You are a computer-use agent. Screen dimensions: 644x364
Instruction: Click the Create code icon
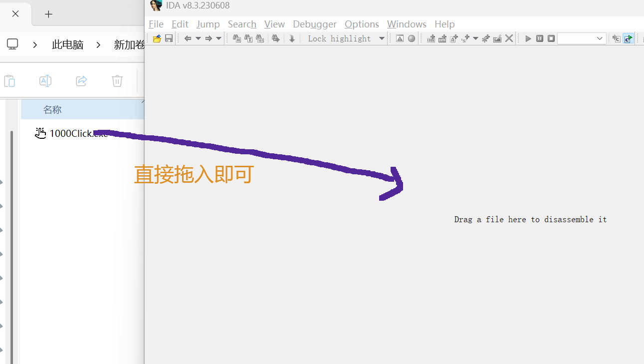431,38
